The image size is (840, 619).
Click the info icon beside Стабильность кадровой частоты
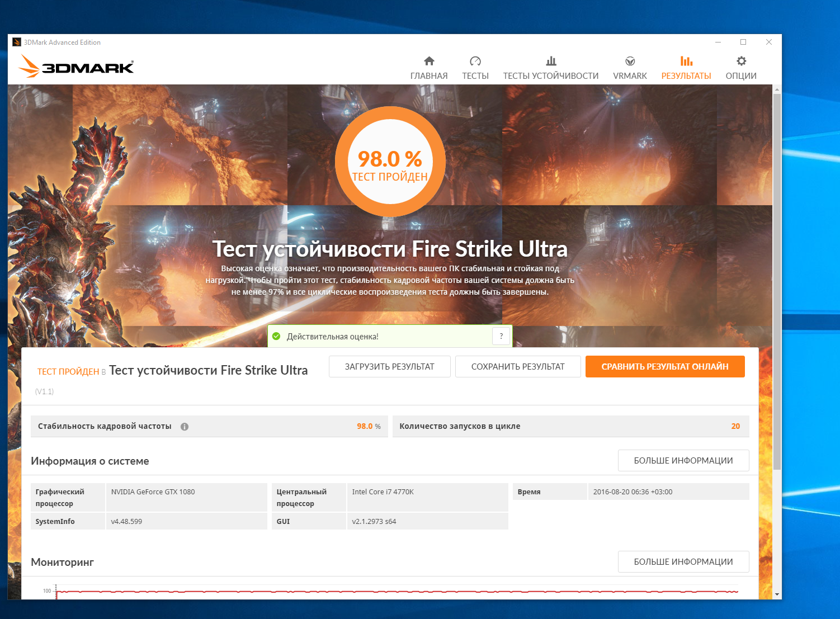coord(185,427)
